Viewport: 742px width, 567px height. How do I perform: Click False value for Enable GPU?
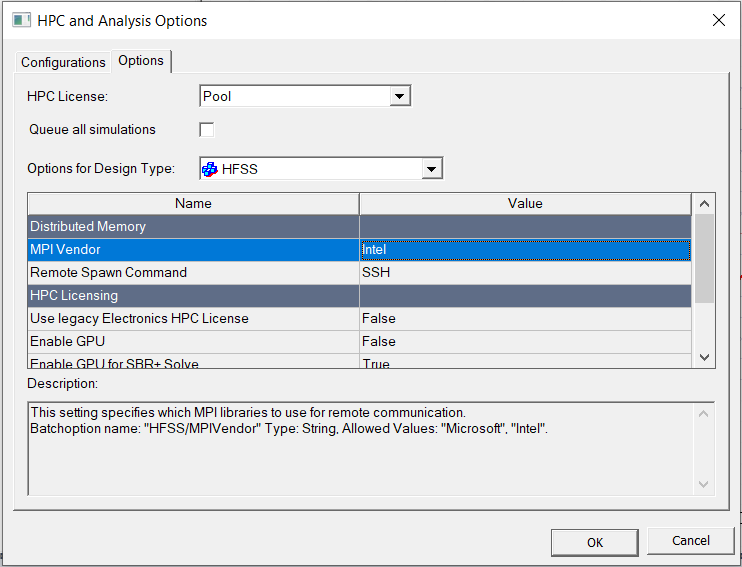525,342
